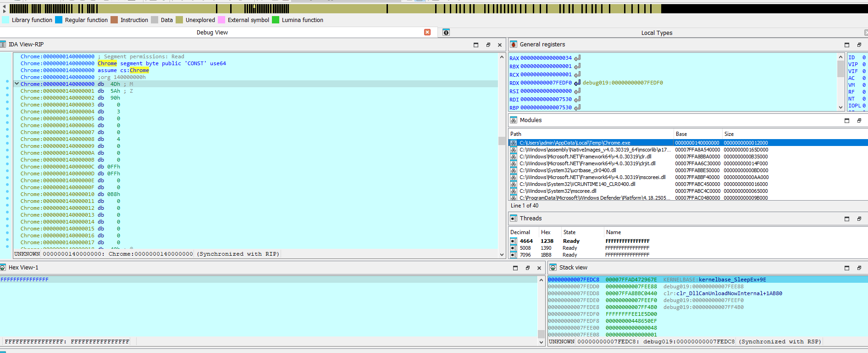The height and width of the screenshot is (353, 868).
Task: Sort threads by Name column
Action: [x=735, y=232]
